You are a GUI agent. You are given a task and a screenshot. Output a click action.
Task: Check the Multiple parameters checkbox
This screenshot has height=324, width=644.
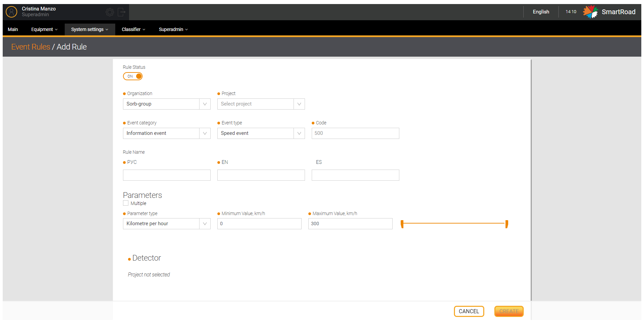[x=126, y=203]
